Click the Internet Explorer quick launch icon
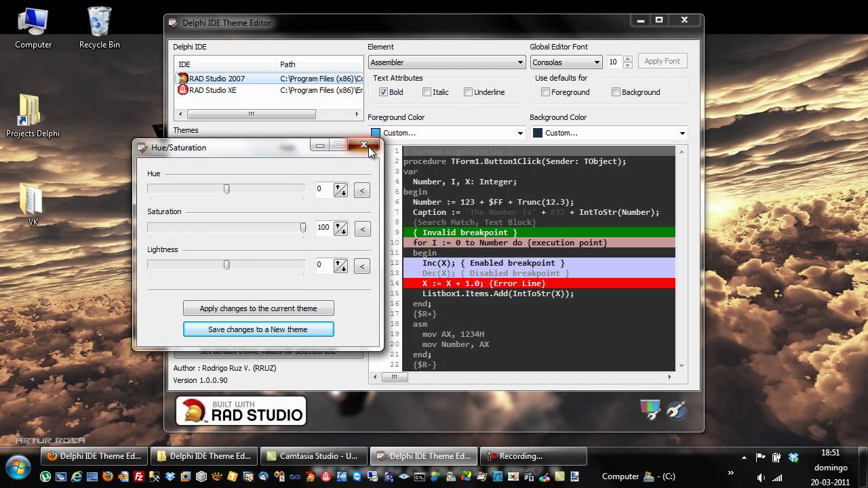 (x=77, y=476)
